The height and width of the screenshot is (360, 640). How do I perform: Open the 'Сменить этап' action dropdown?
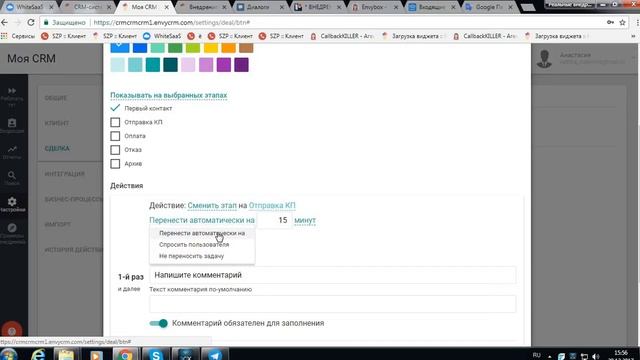pyautogui.click(x=212, y=205)
